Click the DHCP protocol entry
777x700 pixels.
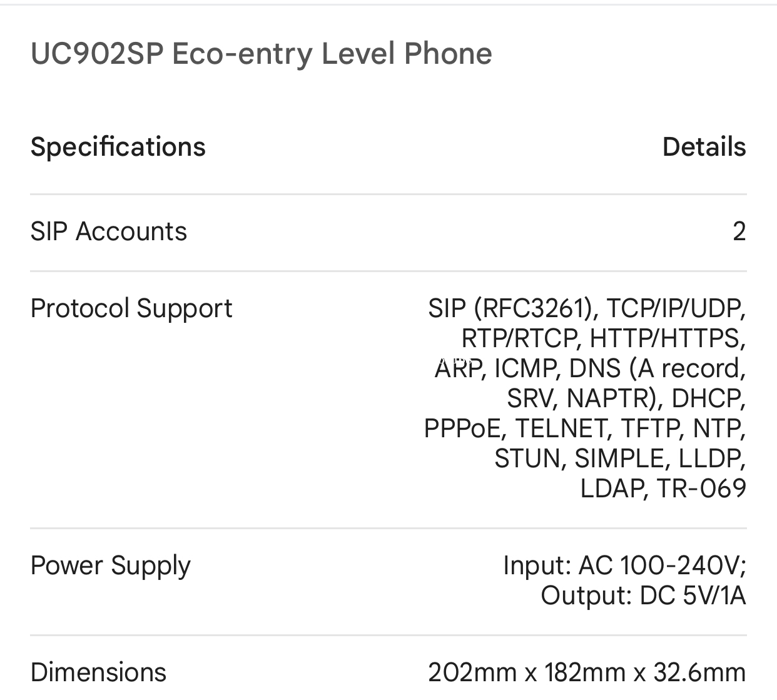[707, 398]
